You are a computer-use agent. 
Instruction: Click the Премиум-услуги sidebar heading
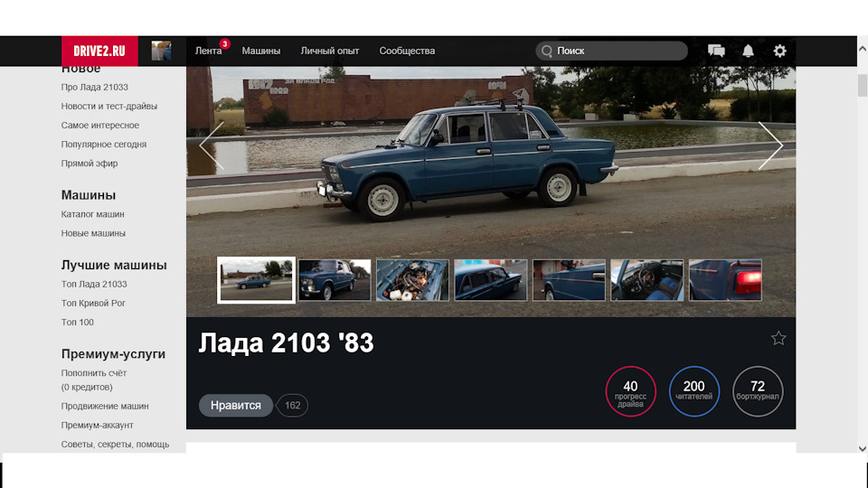tap(114, 353)
